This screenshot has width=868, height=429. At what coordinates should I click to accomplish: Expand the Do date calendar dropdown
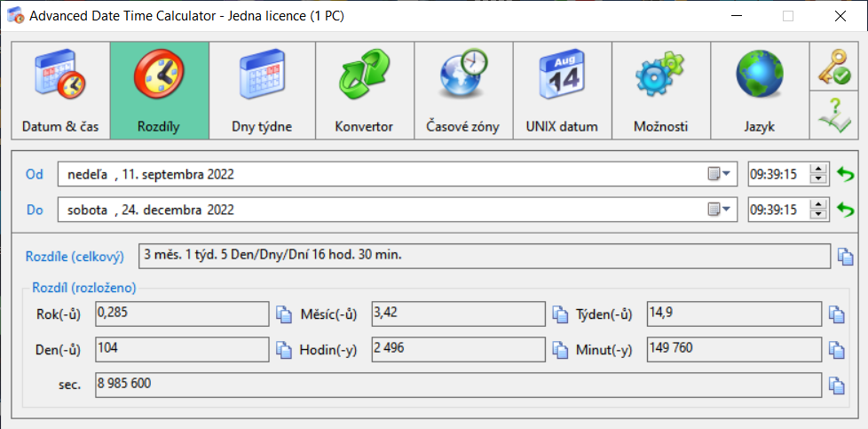[x=718, y=210]
